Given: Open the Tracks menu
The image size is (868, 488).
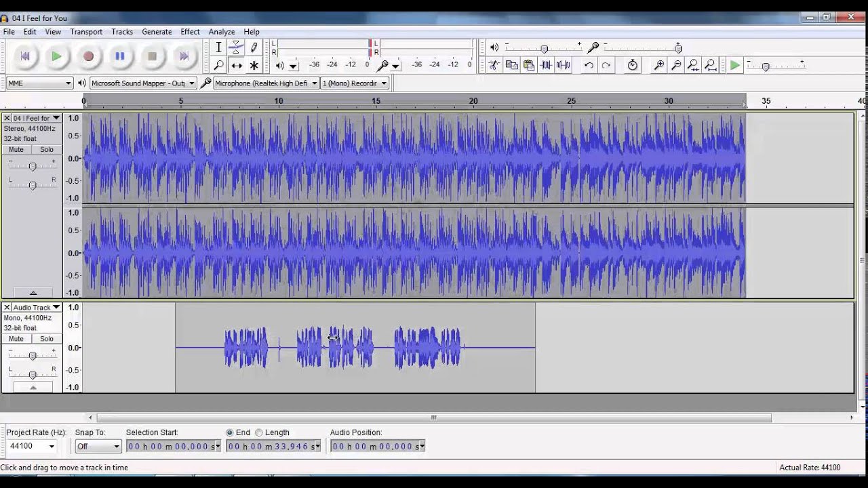Looking at the screenshot, I should 122,32.
